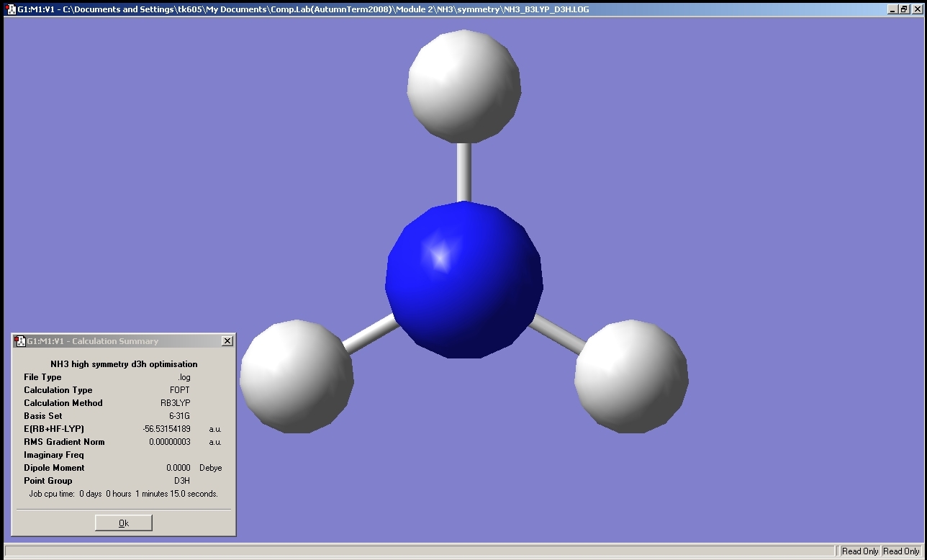Select the blue nitrogen atom

(464, 279)
